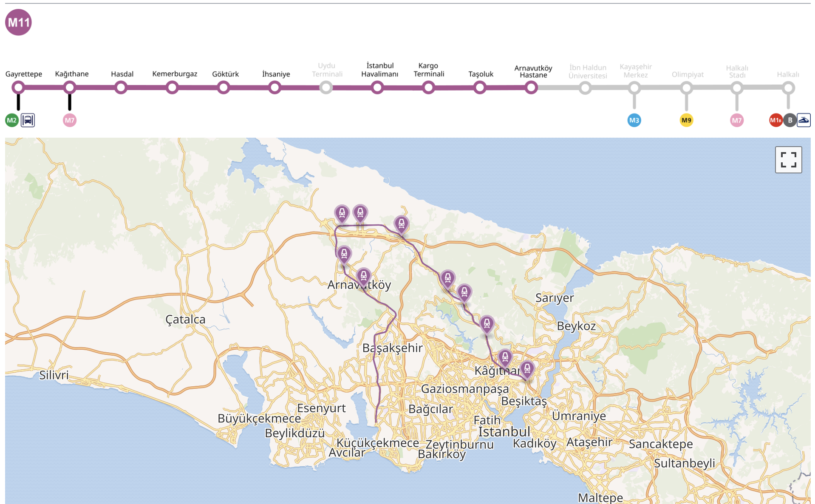Image resolution: width=815 pixels, height=504 pixels.
Task: Click the gray B badge under Halkalı
Action: (790, 120)
